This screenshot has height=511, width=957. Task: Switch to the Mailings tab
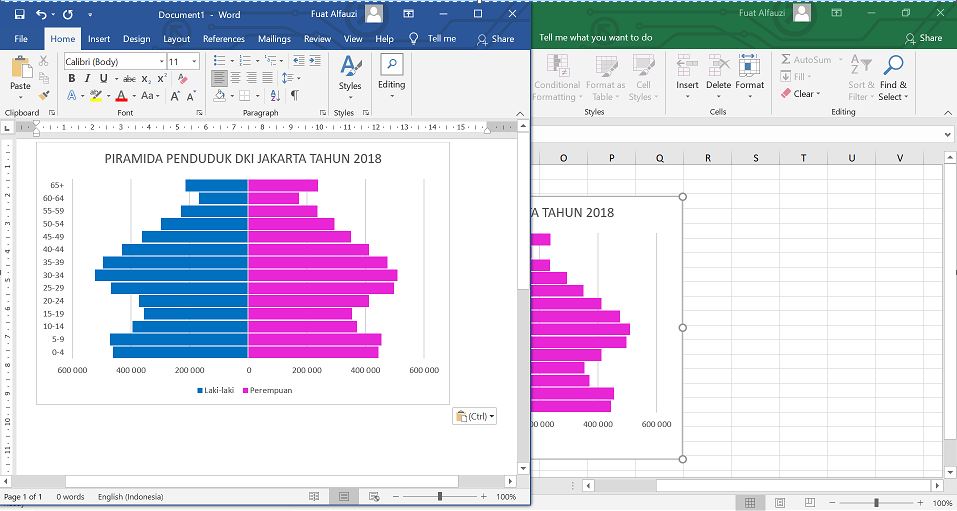click(x=274, y=38)
